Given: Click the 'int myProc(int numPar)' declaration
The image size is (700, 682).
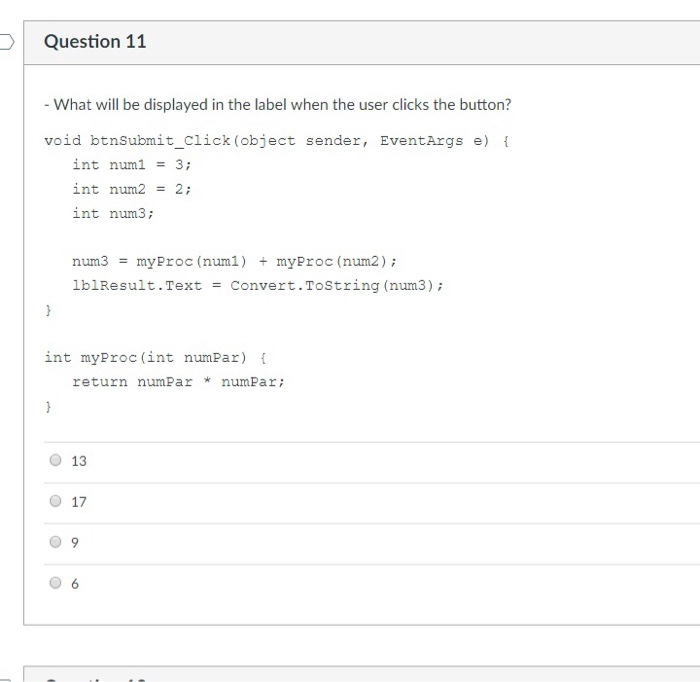Looking at the screenshot, I should click(x=155, y=358).
